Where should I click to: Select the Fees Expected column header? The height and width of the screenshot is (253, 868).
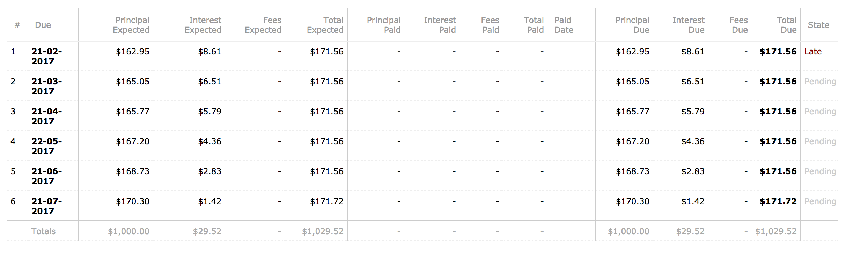[x=263, y=25]
